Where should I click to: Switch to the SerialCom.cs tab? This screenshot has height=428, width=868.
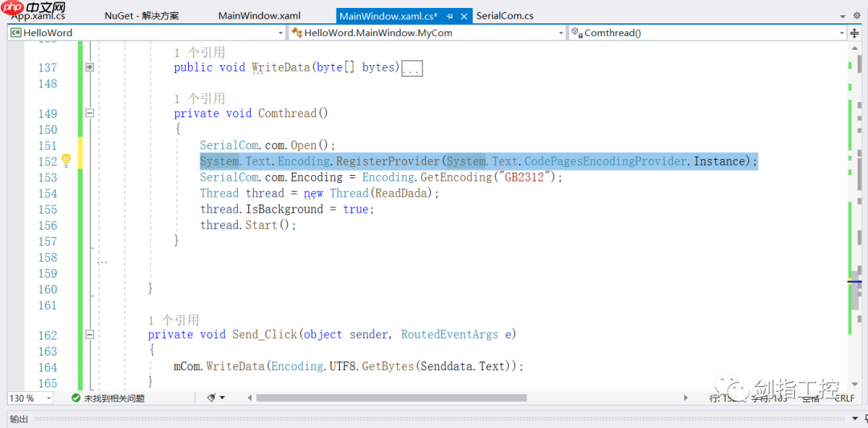[x=504, y=16]
